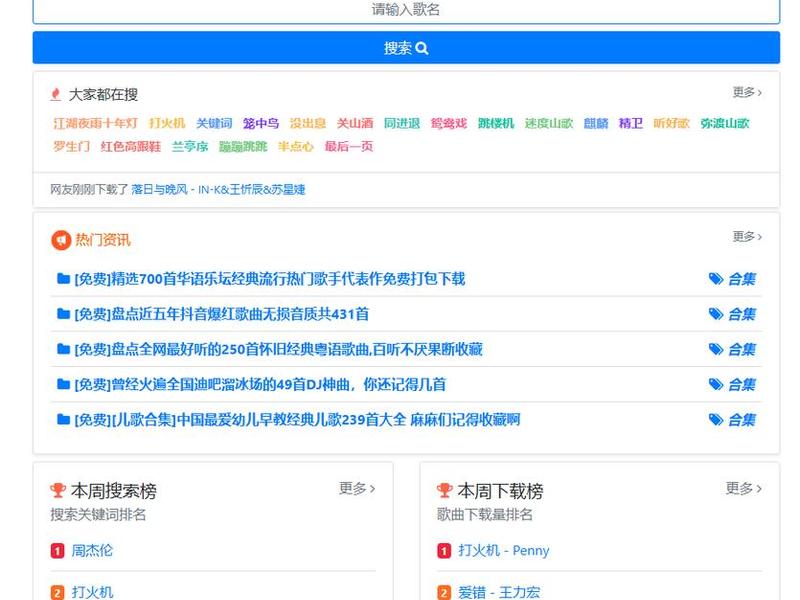
Task: Click the 本周下载榜 heading text
Action: point(501,491)
